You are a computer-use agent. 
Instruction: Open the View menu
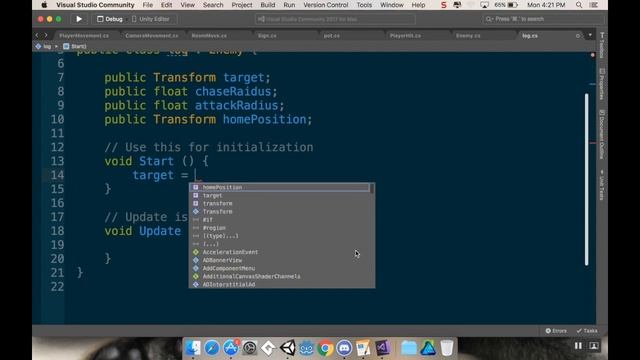(187, 5)
